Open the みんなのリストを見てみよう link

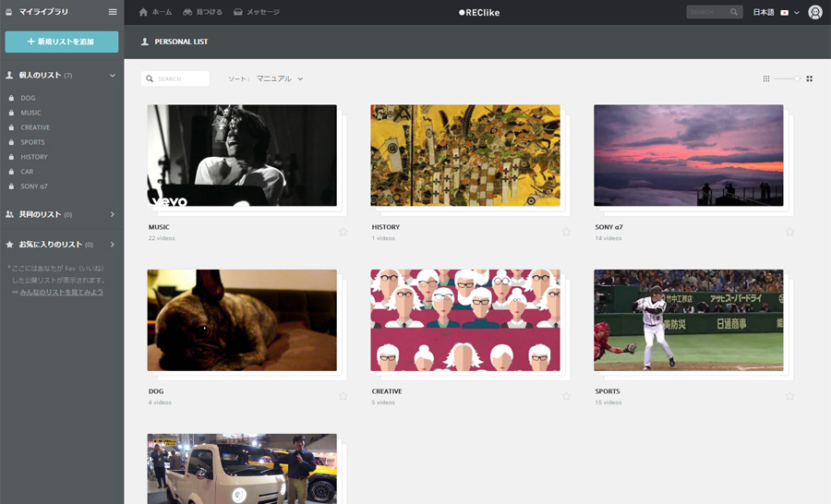tap(62, 292)
